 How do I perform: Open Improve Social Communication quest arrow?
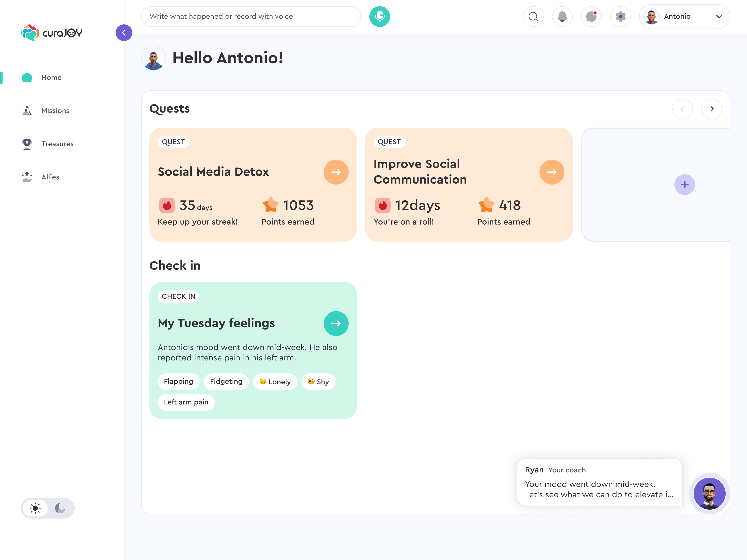(x=552, y=172)
